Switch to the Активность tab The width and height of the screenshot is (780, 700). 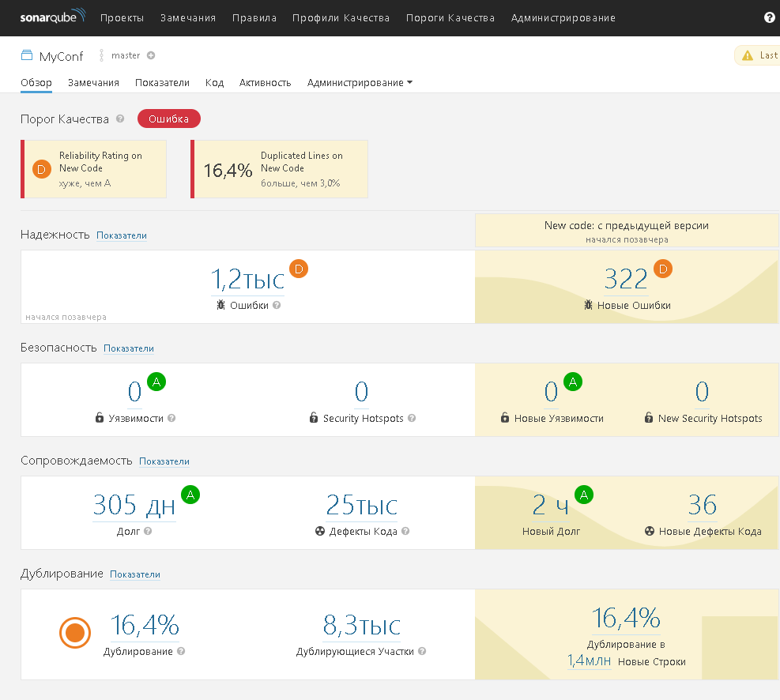pos(265,83)
